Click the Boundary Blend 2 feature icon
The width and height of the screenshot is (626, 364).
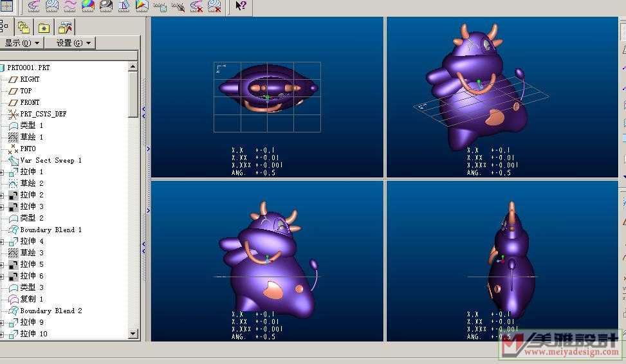(x=13, y=311)
